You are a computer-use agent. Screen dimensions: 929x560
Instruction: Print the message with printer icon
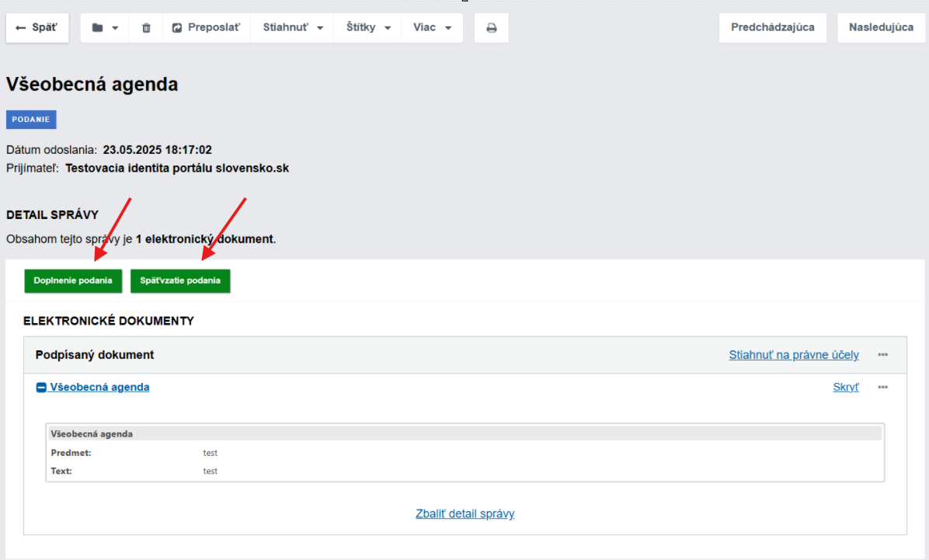tap(491, 28)
